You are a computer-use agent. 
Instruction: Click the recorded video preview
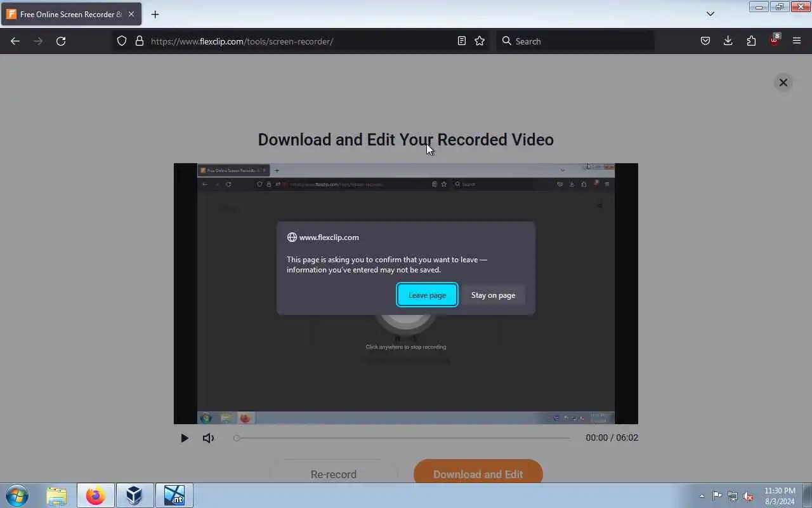(406, 293)
